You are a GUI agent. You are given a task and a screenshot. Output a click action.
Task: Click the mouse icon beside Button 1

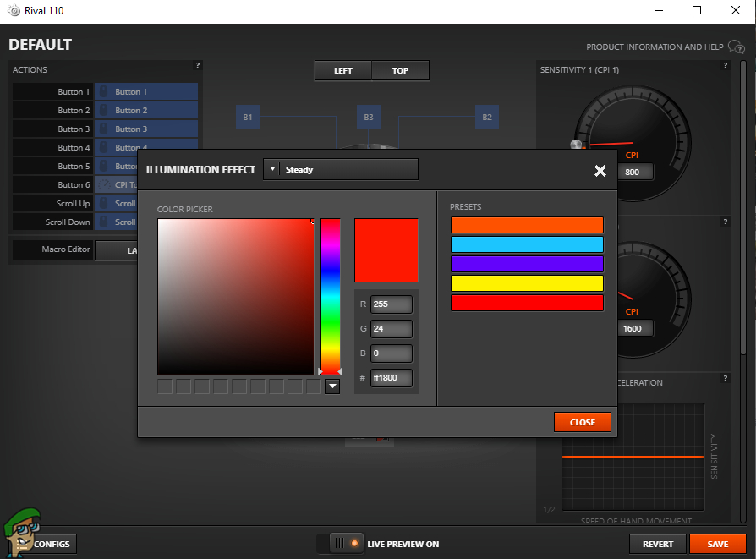[x=103, y=92]
